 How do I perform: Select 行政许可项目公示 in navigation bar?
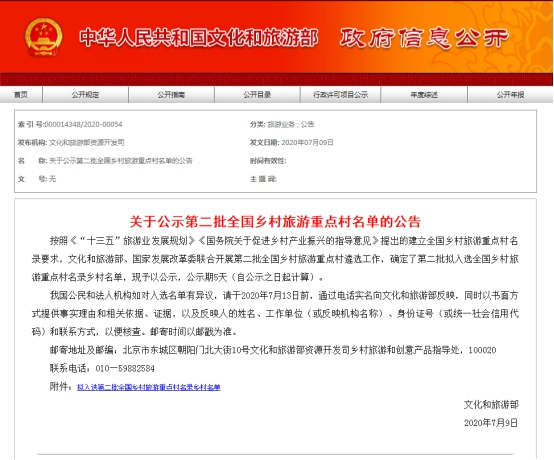340,95
